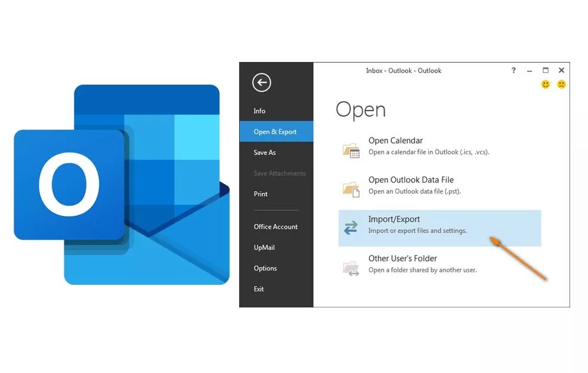Send a smile with happy face icon
This screenshot has width=588, height=373.
pos(546,84)
